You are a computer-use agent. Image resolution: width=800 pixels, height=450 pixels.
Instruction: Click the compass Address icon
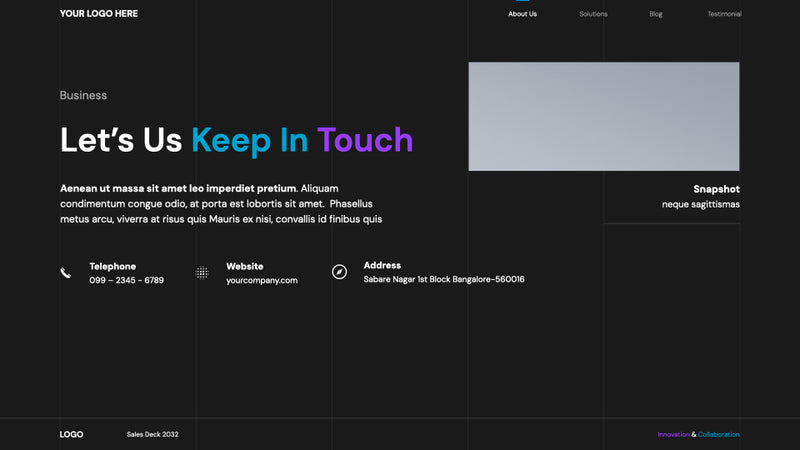339,272
